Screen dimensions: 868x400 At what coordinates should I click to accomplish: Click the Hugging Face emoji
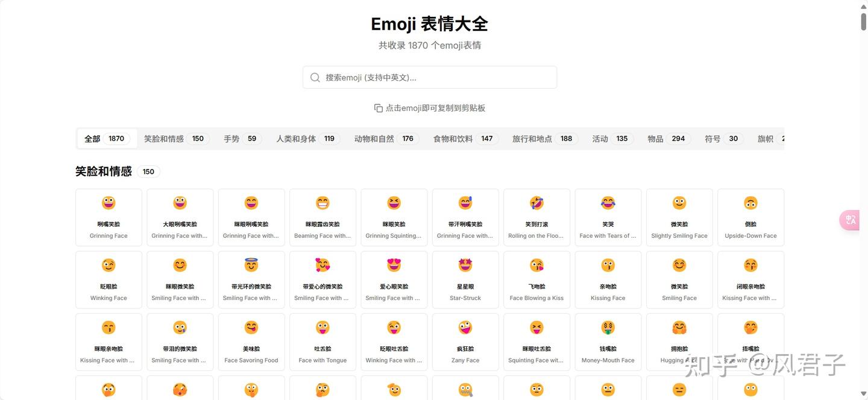coord(679,341)
